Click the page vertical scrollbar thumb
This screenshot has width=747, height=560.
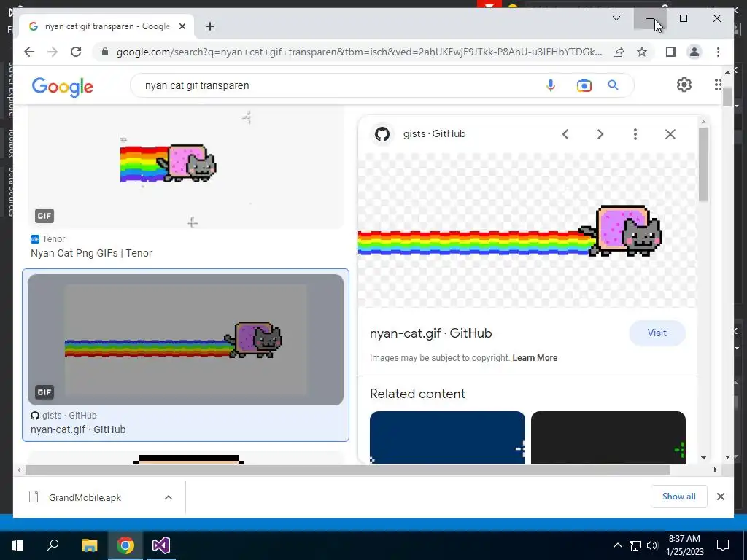(727, 97)
